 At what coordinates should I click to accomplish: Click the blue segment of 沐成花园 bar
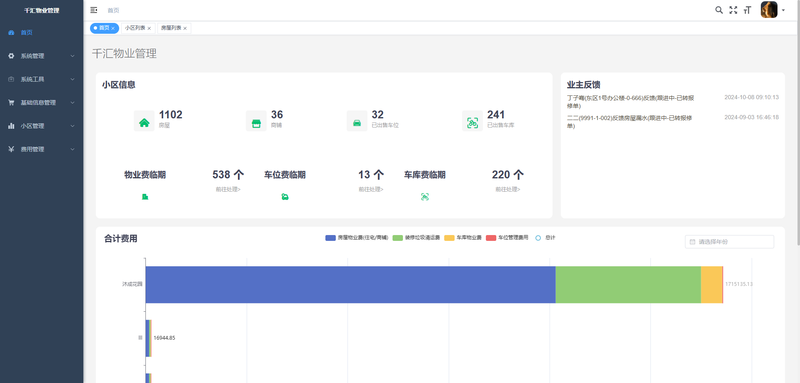[x=351, y=285]
